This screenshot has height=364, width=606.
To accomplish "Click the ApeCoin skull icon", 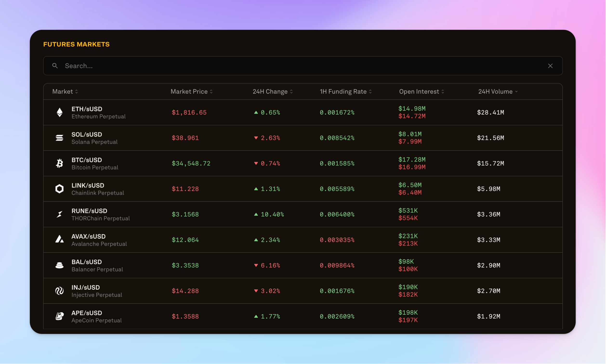I will [x=60, y=316].
